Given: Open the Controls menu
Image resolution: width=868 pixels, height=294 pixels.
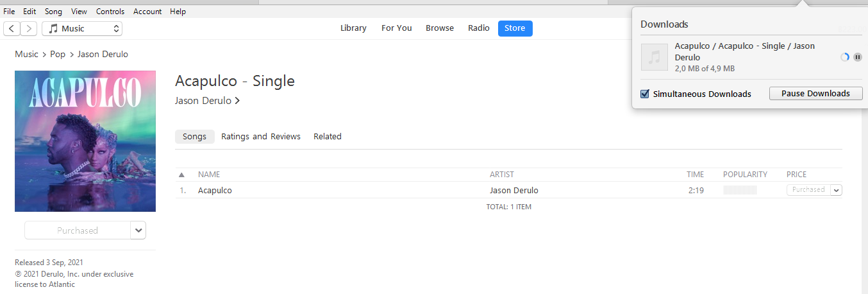Looking at the screenshot, I should coord(110,12).
